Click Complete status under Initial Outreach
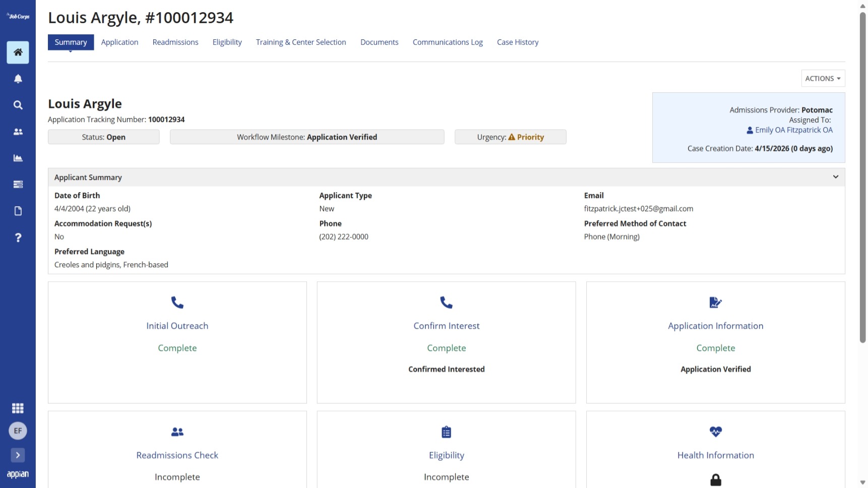868x488 pixels. [177, 348]
